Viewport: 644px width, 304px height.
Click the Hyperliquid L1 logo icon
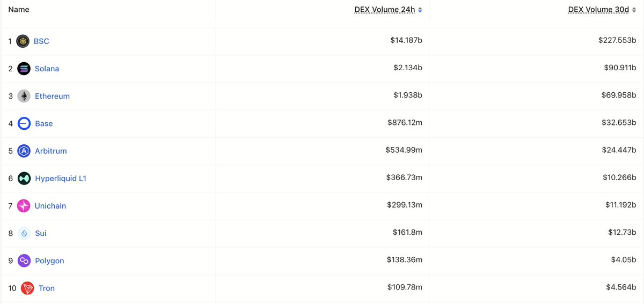pos(24,178)
